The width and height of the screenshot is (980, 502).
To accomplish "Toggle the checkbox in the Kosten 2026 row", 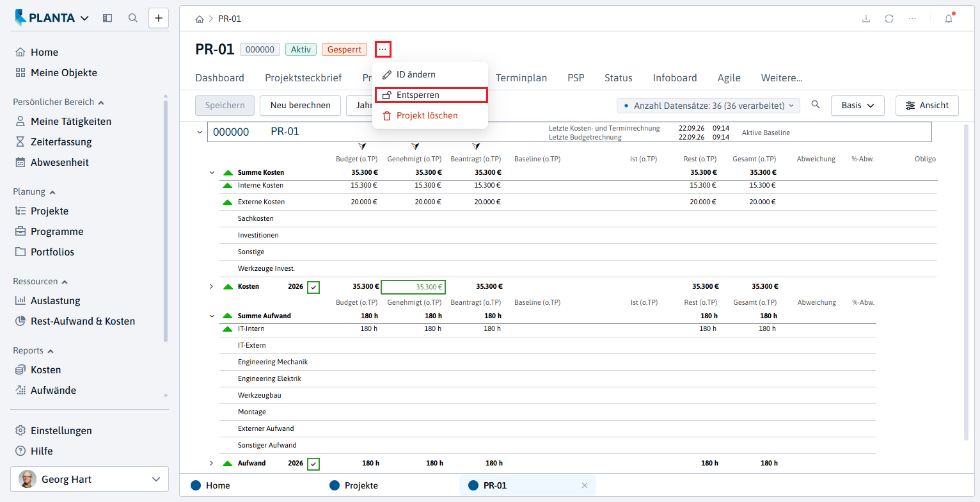I will [x=313, y=287].
